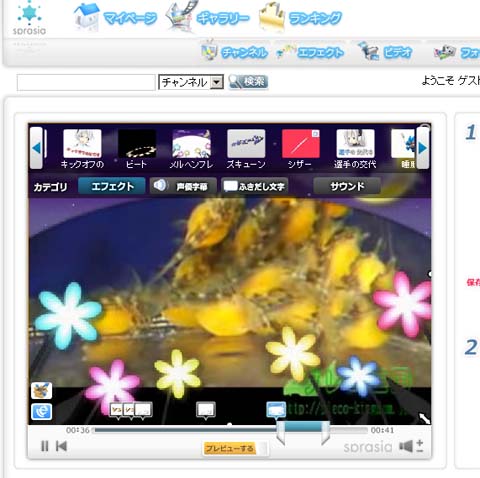Click the プレビューする button
This screenshot has height=478, width=480.
pyautogui.click(x=229, y=448)
